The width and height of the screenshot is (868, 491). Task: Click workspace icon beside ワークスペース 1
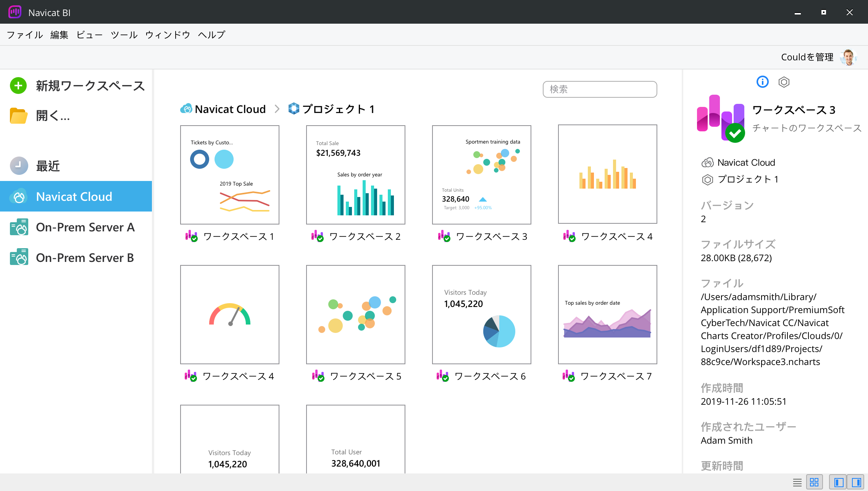point(191,236)
